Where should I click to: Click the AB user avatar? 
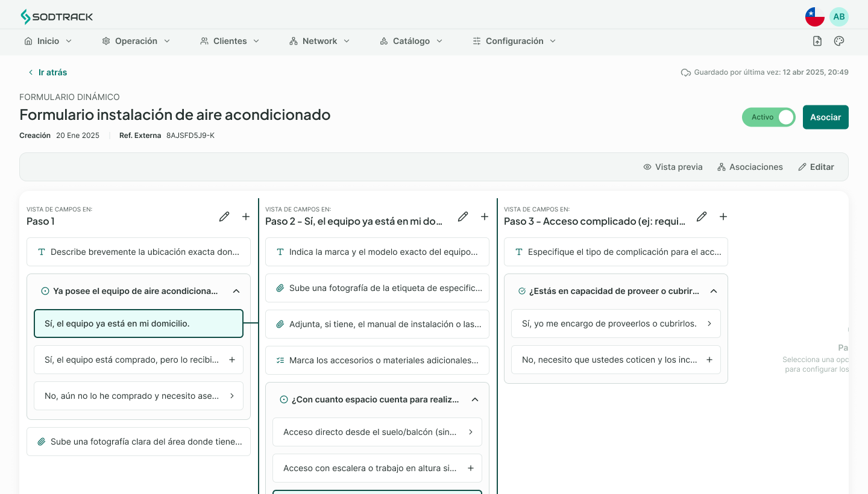coord(839,17)
